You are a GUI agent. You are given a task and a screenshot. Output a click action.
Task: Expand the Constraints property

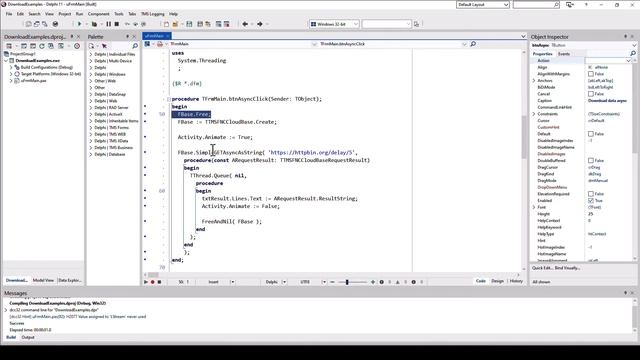pos(534,114)
